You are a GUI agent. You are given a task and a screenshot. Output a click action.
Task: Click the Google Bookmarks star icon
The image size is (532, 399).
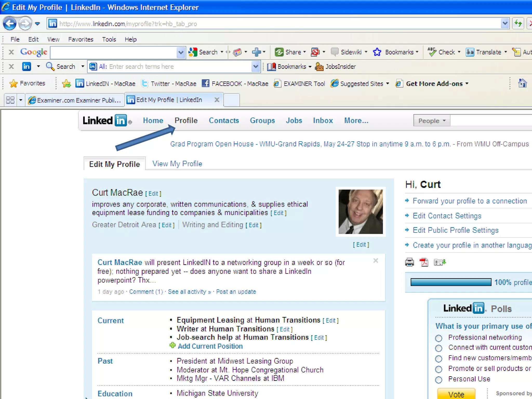point(377,52)
